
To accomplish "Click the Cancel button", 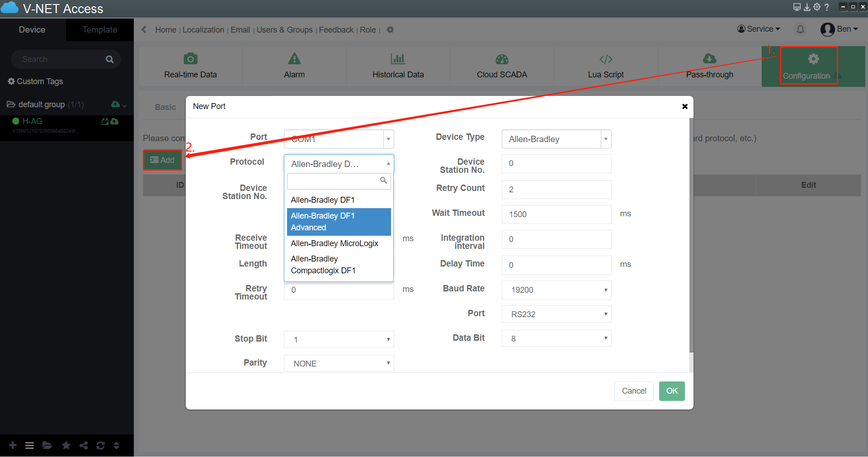I will [x=634, y=391].
